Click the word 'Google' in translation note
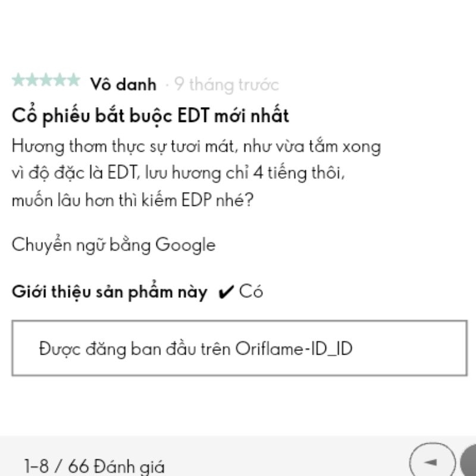Screen dimensions: 476x476 coord(185,245)
